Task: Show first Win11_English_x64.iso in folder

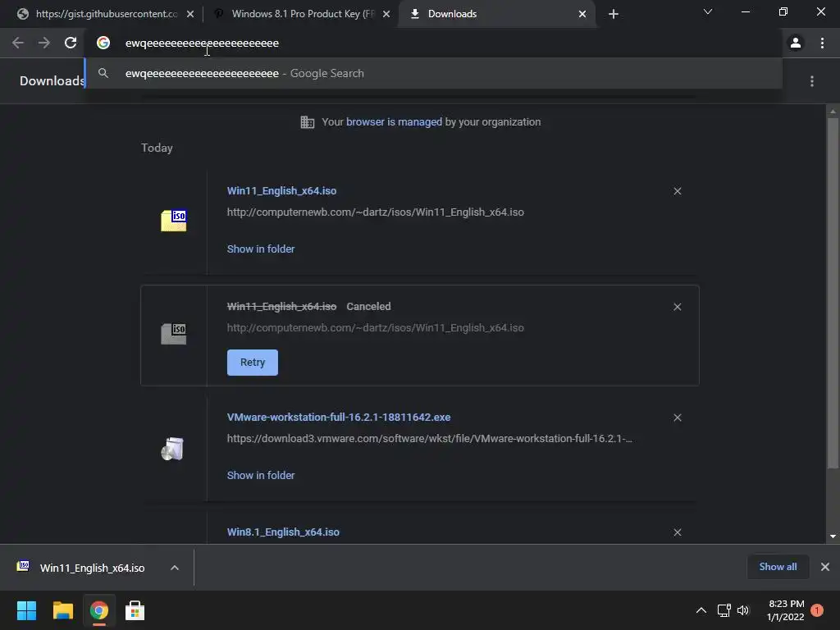Action: click(261, 249)
